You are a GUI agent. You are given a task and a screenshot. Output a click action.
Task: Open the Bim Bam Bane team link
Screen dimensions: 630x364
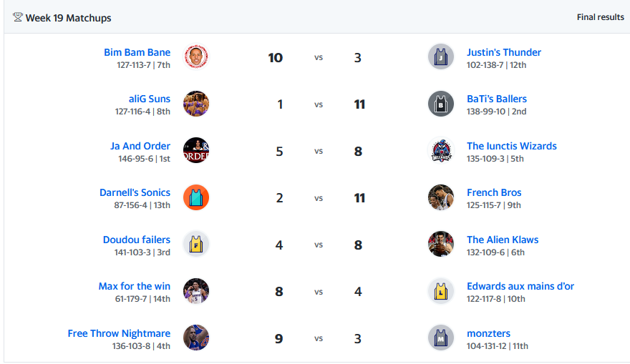coord(137,52)
